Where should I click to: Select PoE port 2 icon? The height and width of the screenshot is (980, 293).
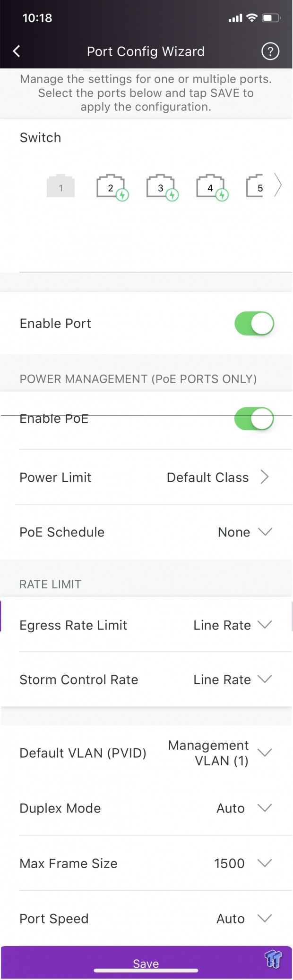tap(112, 187)
